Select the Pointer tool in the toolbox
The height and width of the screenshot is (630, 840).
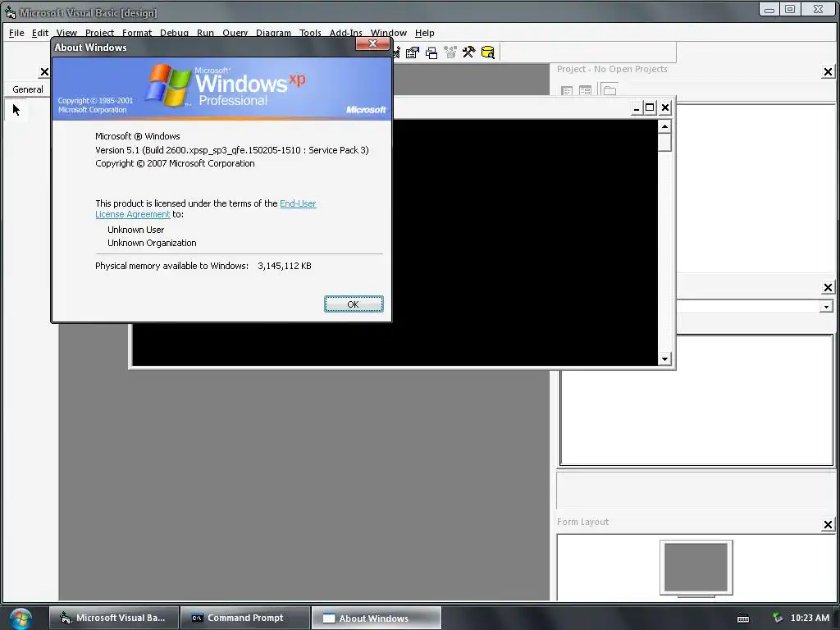click(x=16, y=110)
